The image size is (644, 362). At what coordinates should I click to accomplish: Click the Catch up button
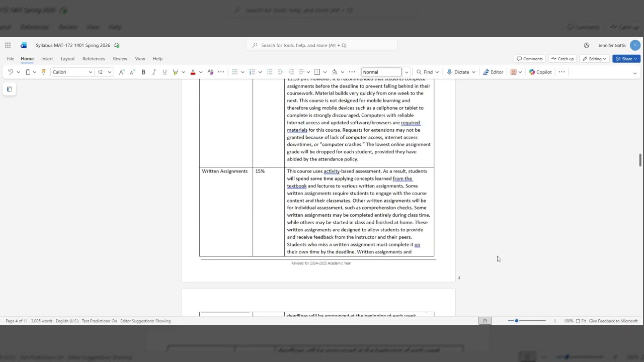(562, 59)
